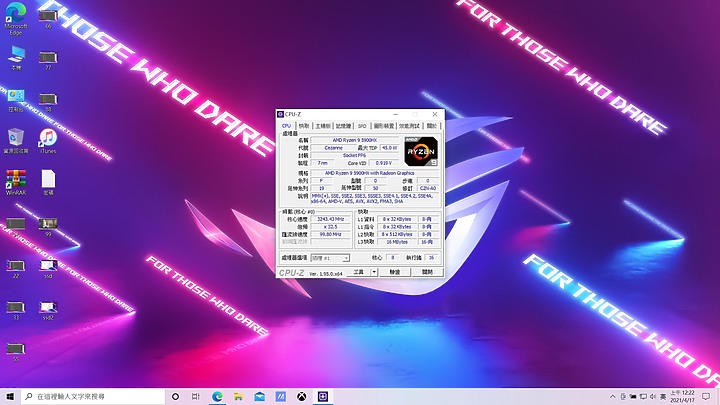Switch to the About tab in CPU-Z
The height and width of the screenshot is (405, 720).
coord(432,125)
